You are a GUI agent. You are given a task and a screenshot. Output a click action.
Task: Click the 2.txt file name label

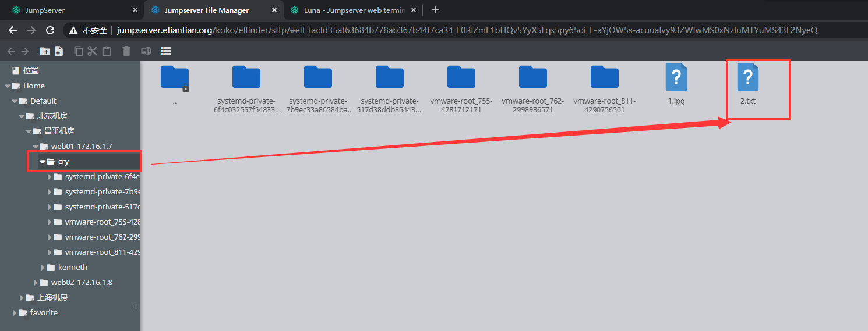(x=748, y=101)
